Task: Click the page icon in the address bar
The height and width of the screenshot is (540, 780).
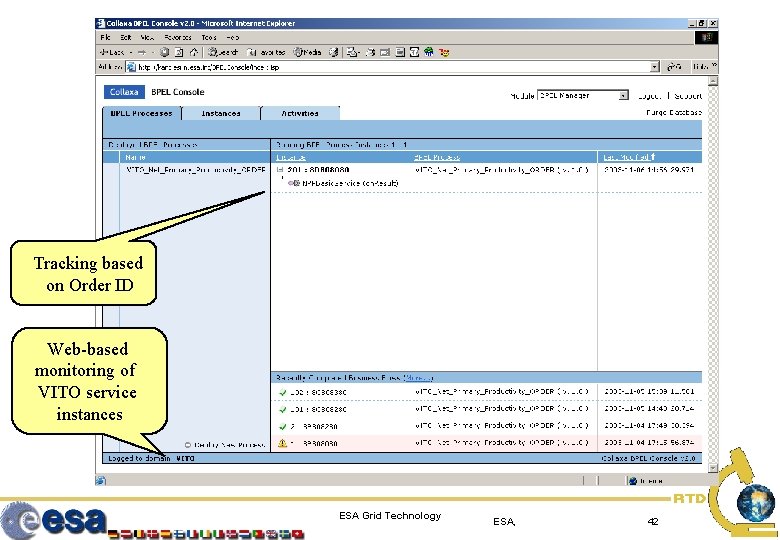Action: point(131,67)
